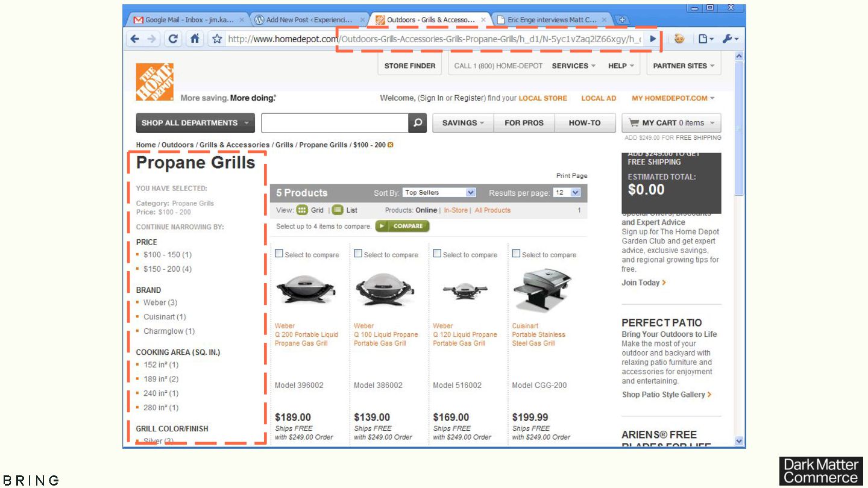Expand the My Cart dropdown
This screenshot has height=488, width=868.
671,123
